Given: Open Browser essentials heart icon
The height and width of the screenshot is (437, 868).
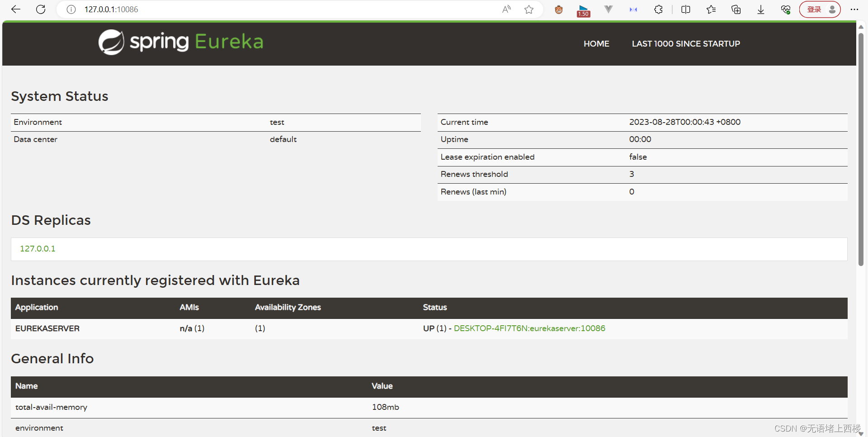Looking at the screenshot, I should click(786, 9).
